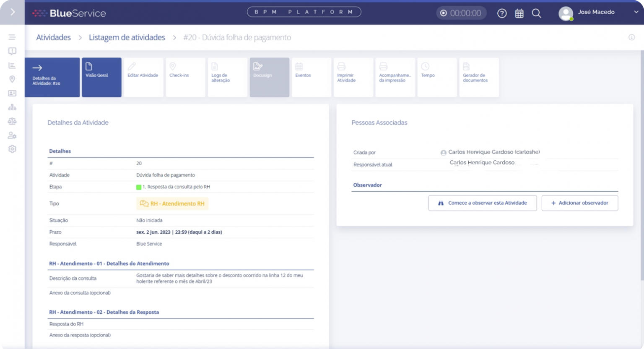
Task: Click the 'Não iniciada' status value
Action: pos(149,220)
